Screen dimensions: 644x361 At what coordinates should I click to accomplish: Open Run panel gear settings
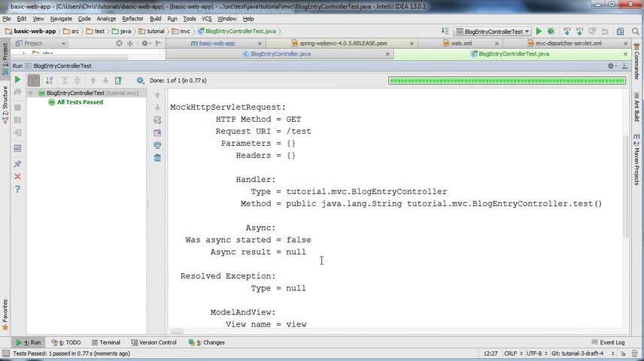coord(612,65)
